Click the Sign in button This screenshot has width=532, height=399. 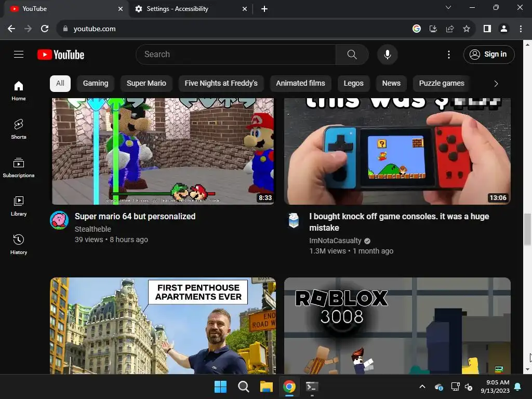pos(489,54)
